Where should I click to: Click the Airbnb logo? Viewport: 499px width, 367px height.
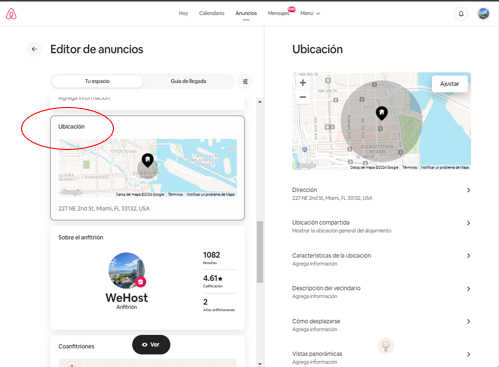(11, 14)
